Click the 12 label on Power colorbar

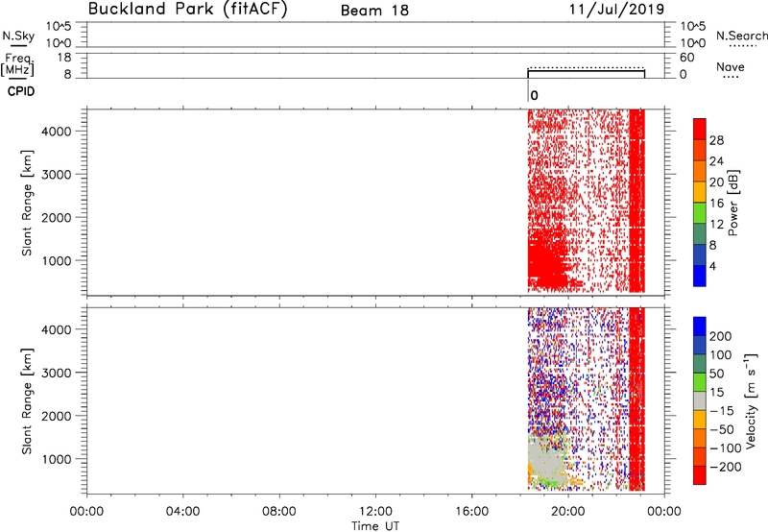716,225
